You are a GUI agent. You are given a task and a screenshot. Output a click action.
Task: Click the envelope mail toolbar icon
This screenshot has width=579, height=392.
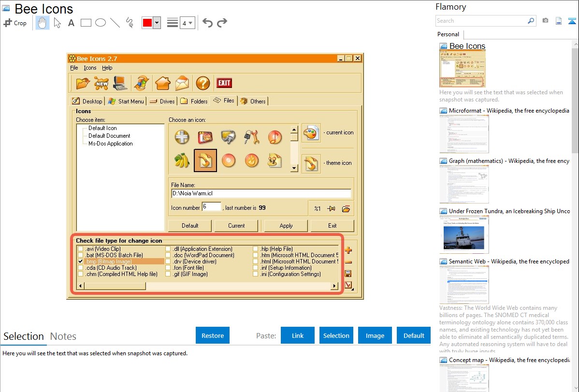(182, 83)
